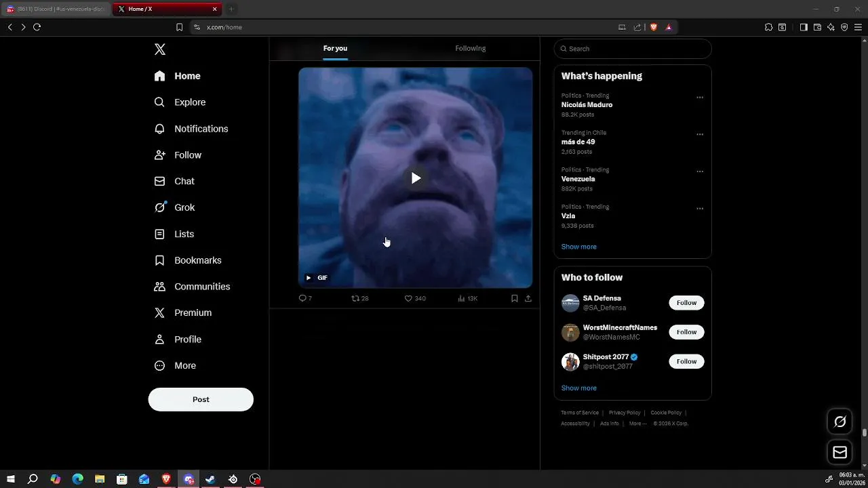This screenshot has height=488, width=868.
Task: Show more trends in What's happening
Action: click(x=578, y=247)
